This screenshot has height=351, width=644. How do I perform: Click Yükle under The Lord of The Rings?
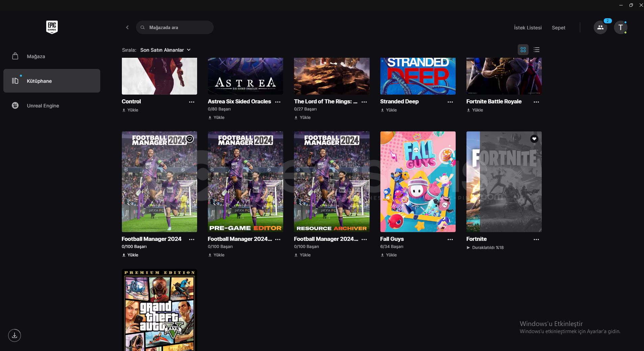pyautogui.click(x=302, y=118)
